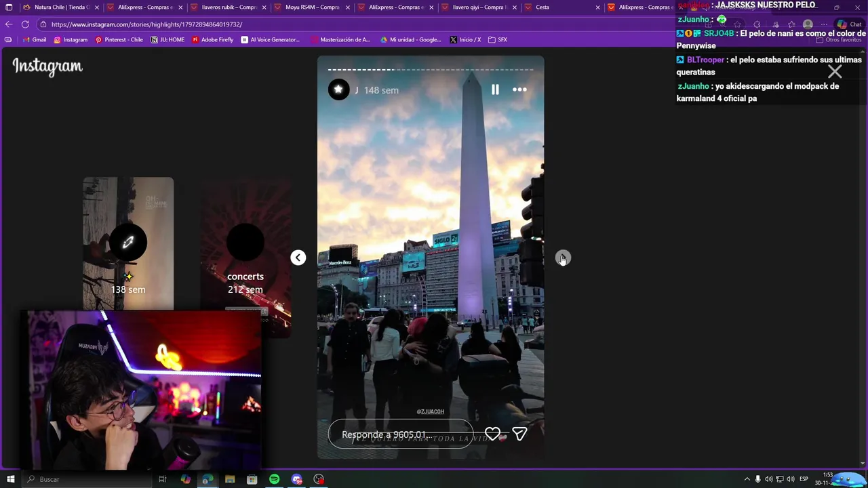Image resolution: width=868 pixels, height=488 pixels.
Task: Go to the previous story
Action: click(x=298, y=258)
